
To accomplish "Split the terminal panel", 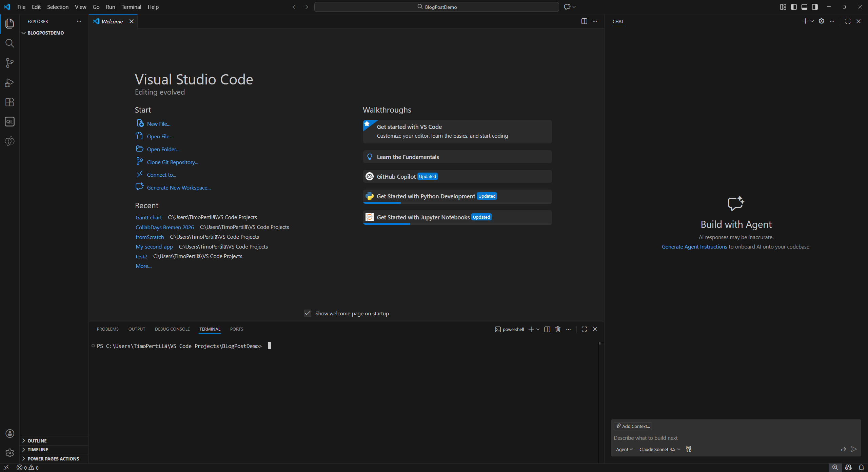I will [547, 329].
